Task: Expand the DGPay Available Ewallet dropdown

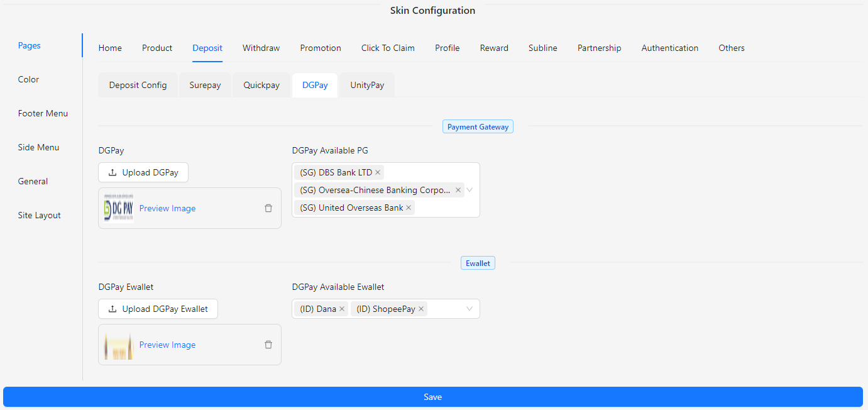Action: coord(469,308)
